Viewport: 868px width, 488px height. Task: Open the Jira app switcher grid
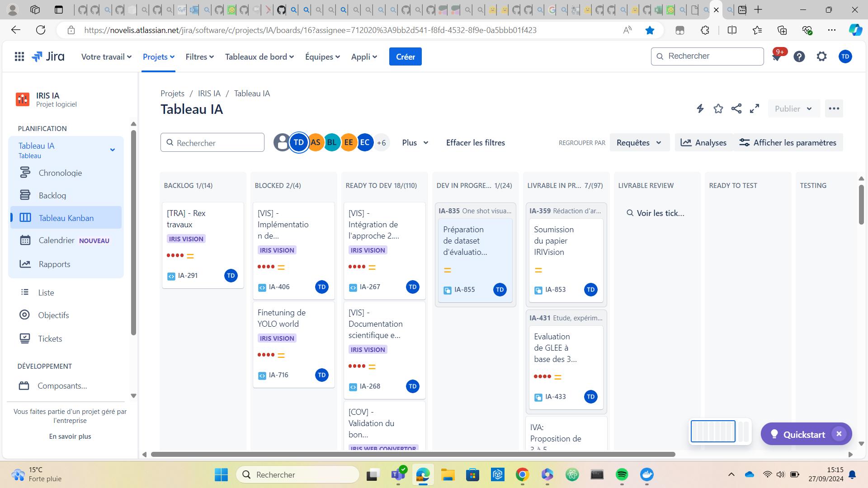[x=19, y=56]
